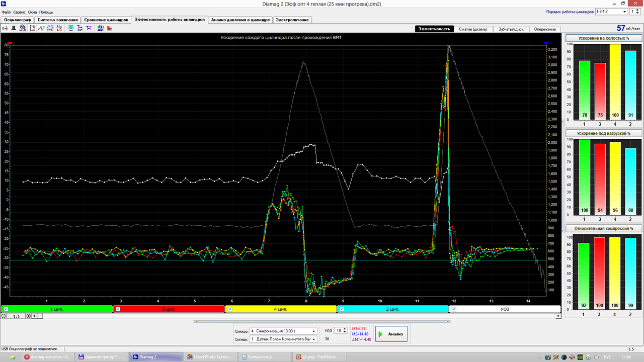Open Калькулятор in the taskbar
This screenshot has height=362, width=644.
click(x=266, y=356)
